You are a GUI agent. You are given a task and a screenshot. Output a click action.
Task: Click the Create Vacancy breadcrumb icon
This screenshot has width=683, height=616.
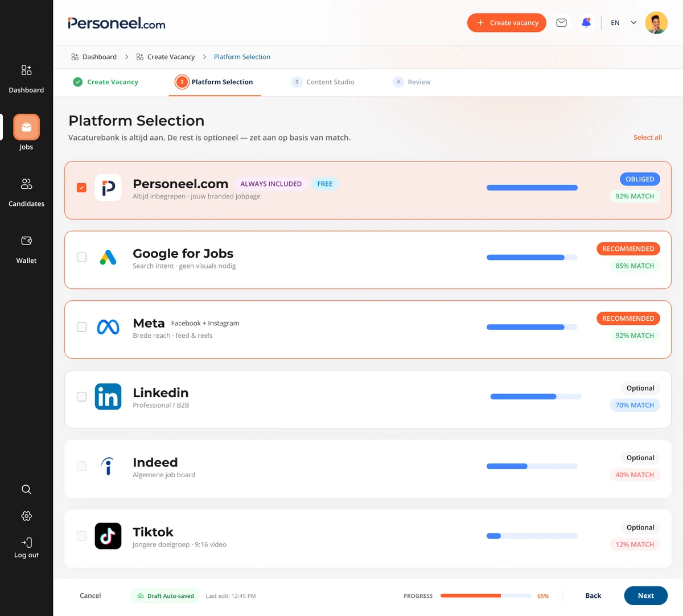click(139, 57)
